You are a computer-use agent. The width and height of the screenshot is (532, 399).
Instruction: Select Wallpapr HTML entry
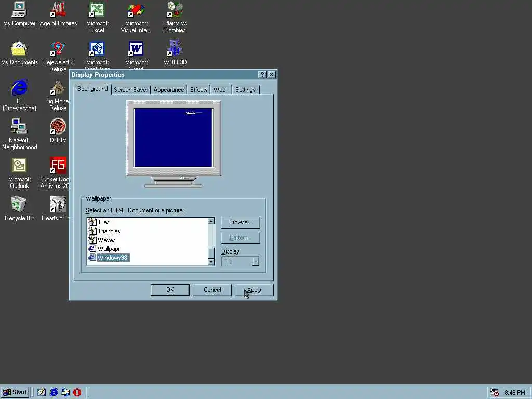[x=104, y=249]
